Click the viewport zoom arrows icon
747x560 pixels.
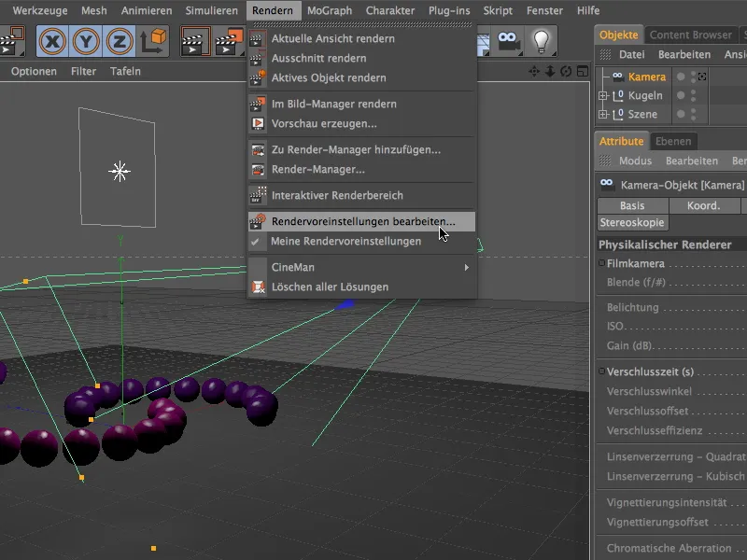[550, 72]
